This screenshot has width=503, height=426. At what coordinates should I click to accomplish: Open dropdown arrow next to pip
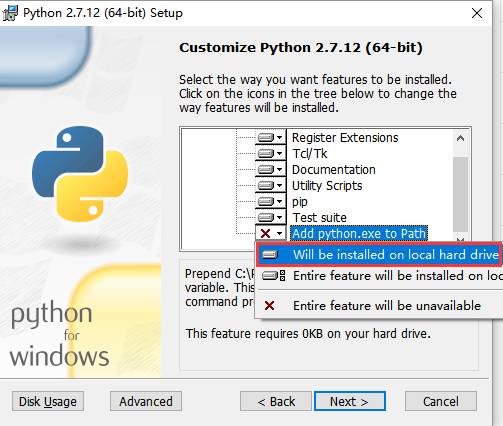tap(280, 202)
